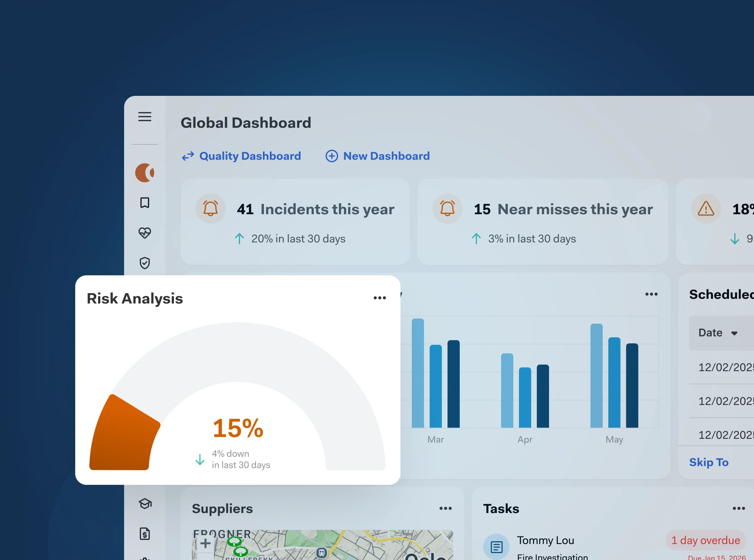Click the Tommy Lou task document icon
754x560 pixels.
[496, 547]
